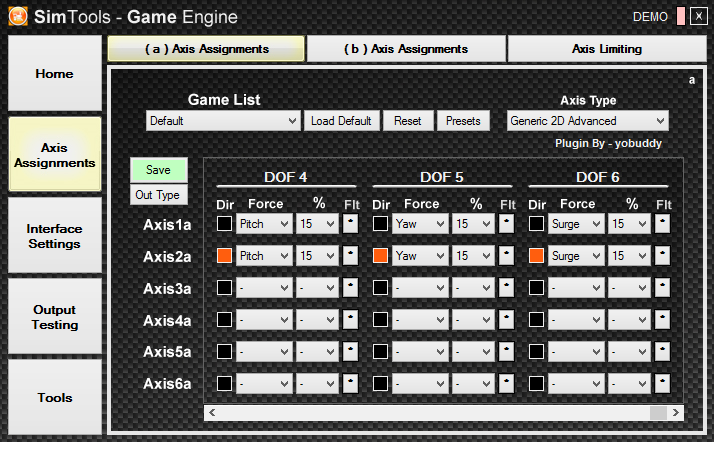Open Axis2a DOF 6 percent dropdown

[x=629, y=256]
